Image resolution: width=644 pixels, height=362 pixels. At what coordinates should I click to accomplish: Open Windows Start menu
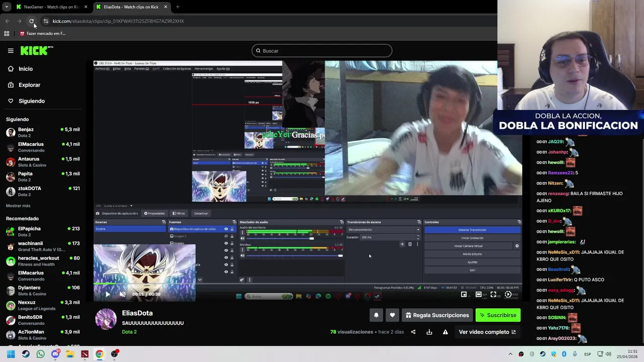[11, 354]
